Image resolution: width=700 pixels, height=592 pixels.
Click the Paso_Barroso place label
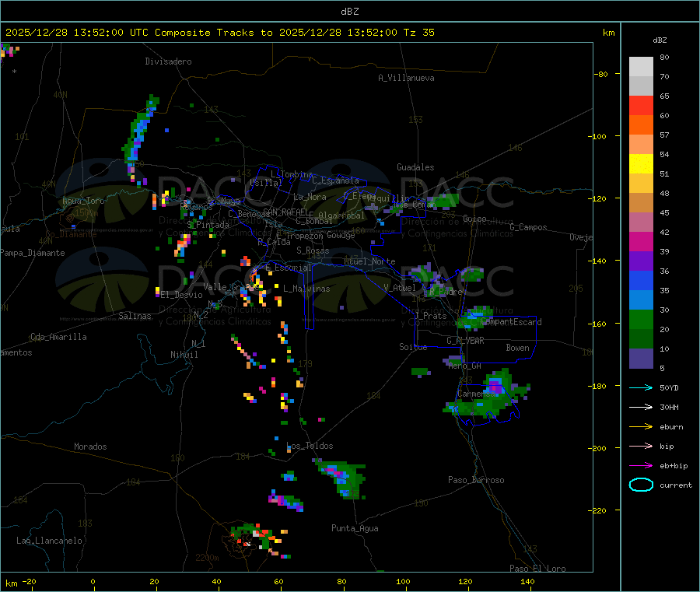tap(476, 480)
